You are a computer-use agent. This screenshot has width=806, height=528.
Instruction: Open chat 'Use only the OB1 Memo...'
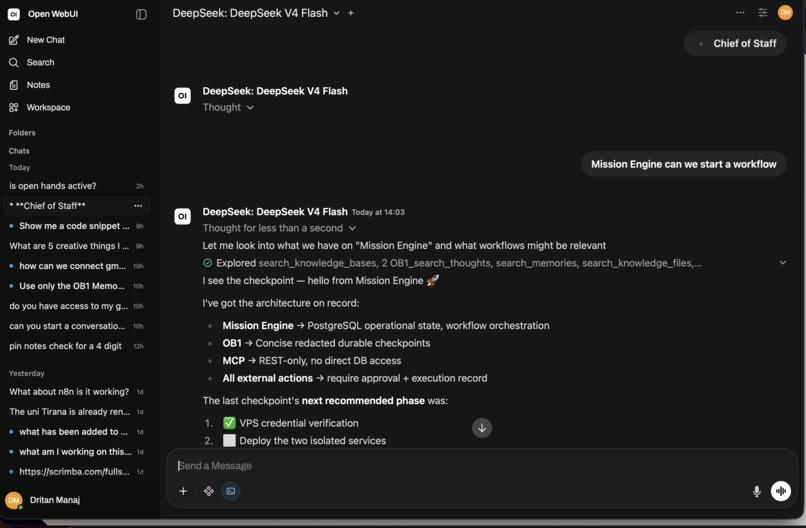(76, 286)
